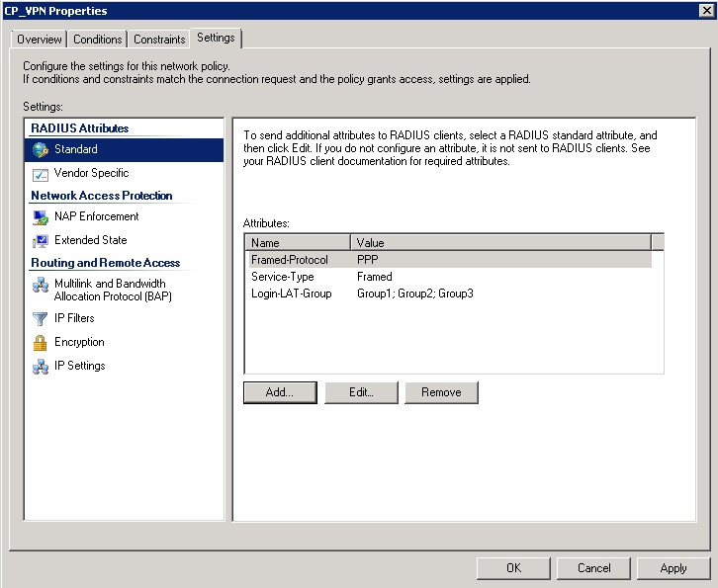Confirm with the OK button
The image size is (718, 588).
[x=513, y=568]
